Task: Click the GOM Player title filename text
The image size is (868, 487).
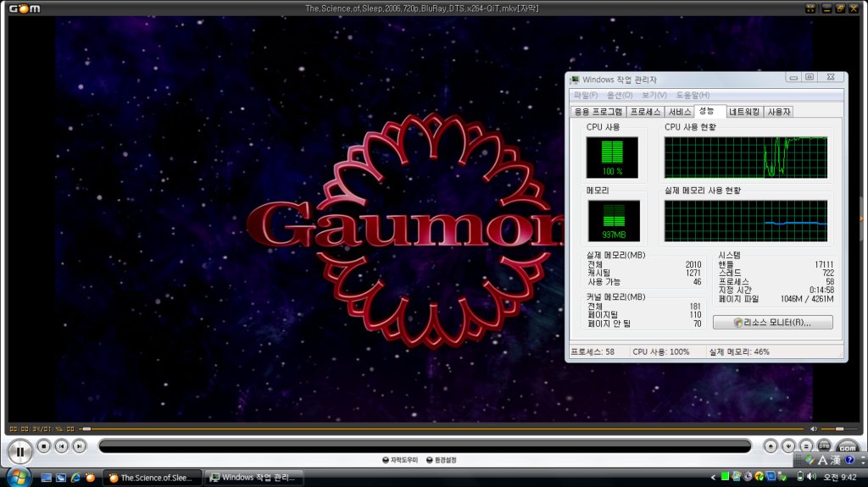Action: pyautogui.click(x=422, y=8)
